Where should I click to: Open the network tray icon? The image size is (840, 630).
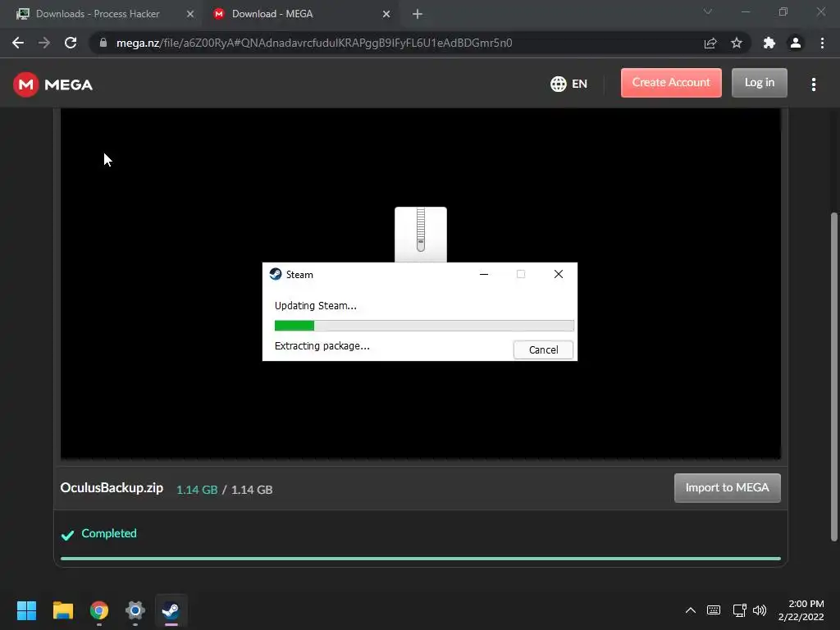739,610
